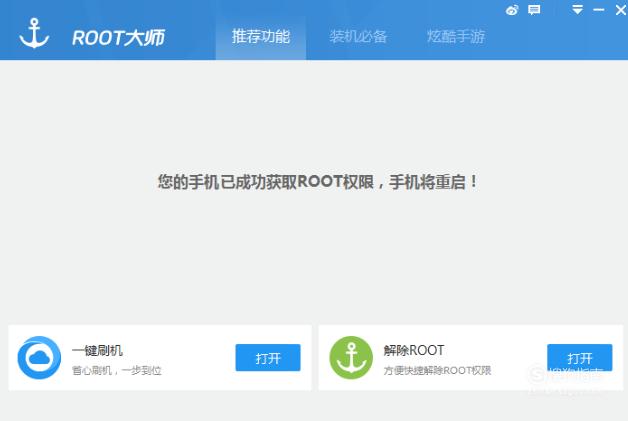The width and height of the screenshot is (628, 421).
Task: Click the blue cloud 一键刷机 icon
Action: click(x=39, y=358)
